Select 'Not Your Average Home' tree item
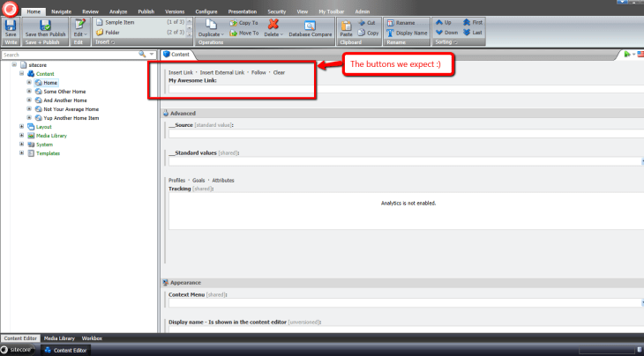This screenshot has height=356, width=644. point(71,109)
